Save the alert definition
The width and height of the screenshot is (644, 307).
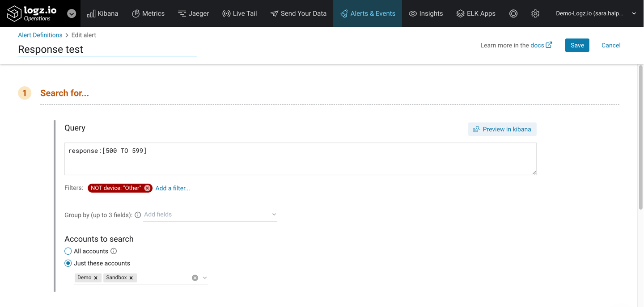(x=577, y=45)
